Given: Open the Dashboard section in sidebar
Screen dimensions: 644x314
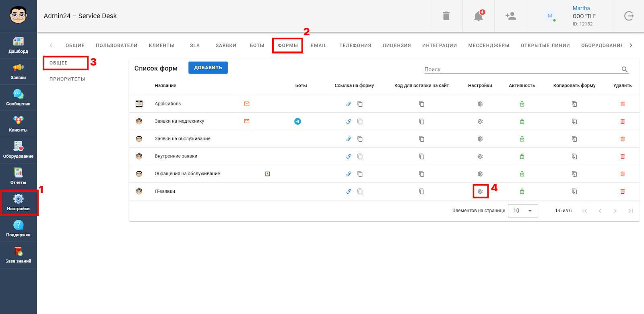Looking at the screenshot, I should (18, 45).
